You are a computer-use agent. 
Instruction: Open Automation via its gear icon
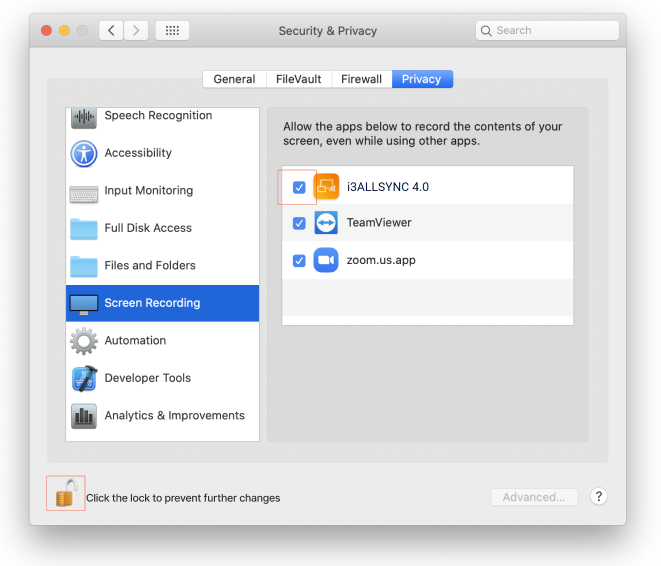pyautogui.click(x=84, y=341)
